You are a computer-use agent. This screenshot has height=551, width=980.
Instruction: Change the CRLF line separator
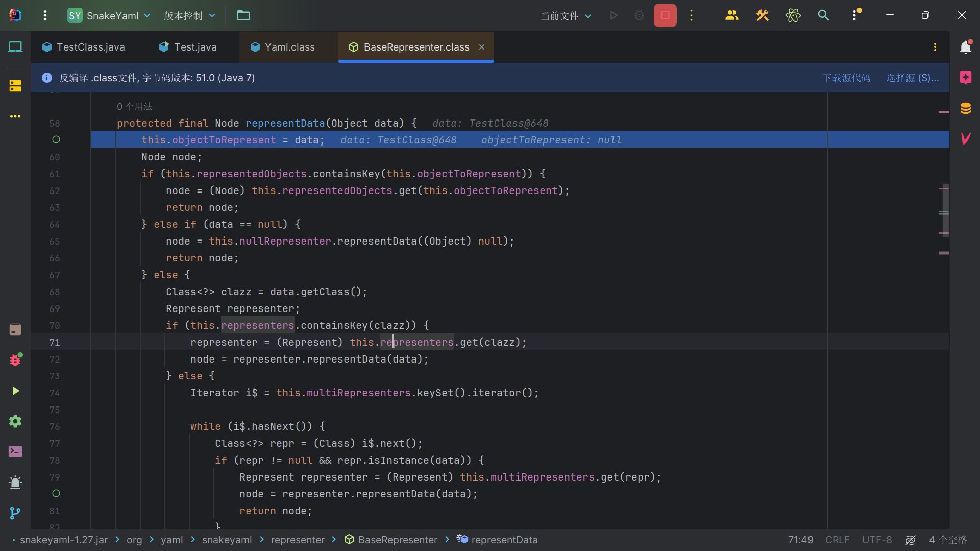coord(838,540)
